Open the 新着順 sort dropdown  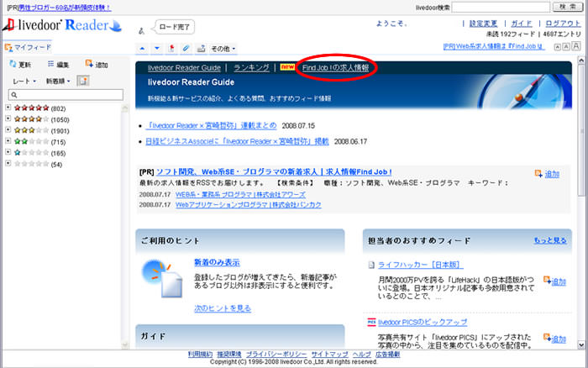point(58,81)
